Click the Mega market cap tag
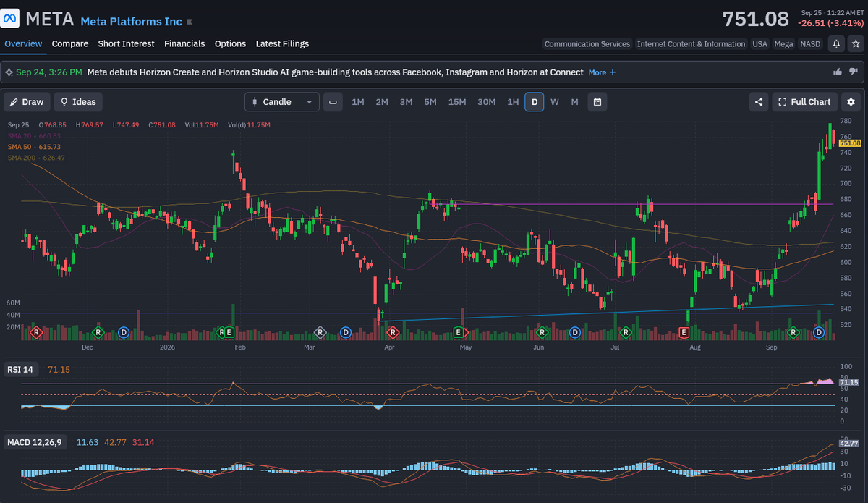868x503 pixels. (783, 44)
